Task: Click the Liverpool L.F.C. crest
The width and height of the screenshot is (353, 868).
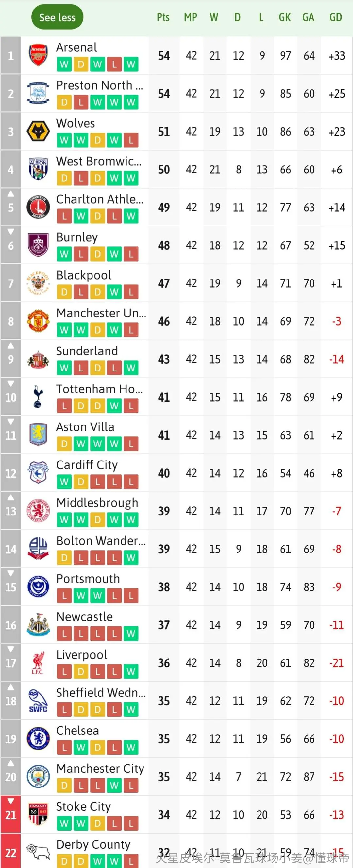Action: tap(38, 662)
